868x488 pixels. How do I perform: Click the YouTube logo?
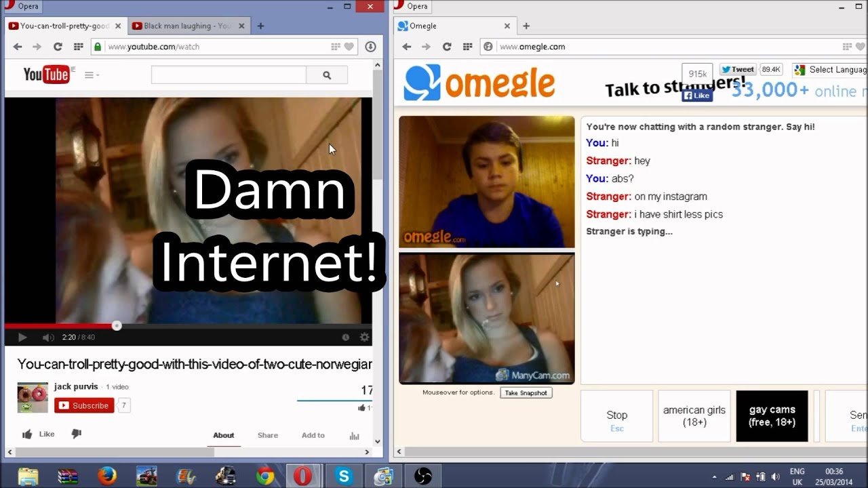[x=46, y=75]
